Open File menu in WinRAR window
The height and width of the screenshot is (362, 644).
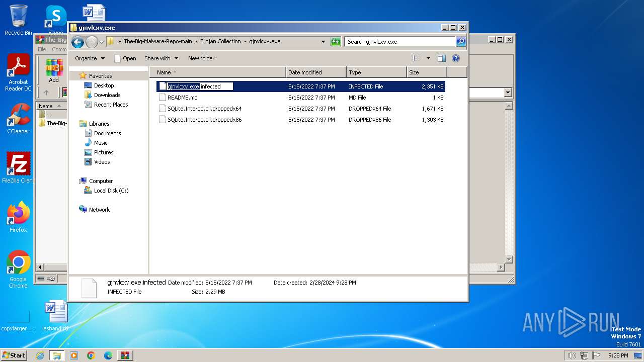click(42, 49)
